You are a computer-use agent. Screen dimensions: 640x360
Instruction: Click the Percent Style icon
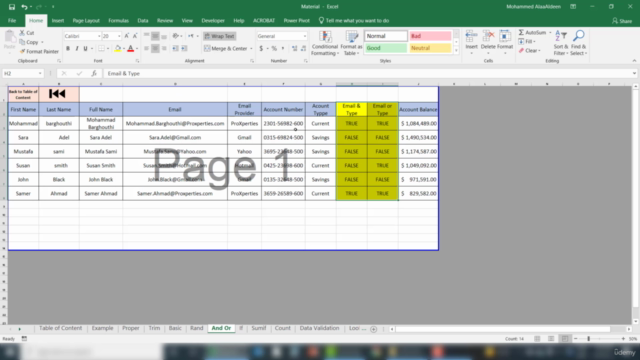(x=274, y=49)
